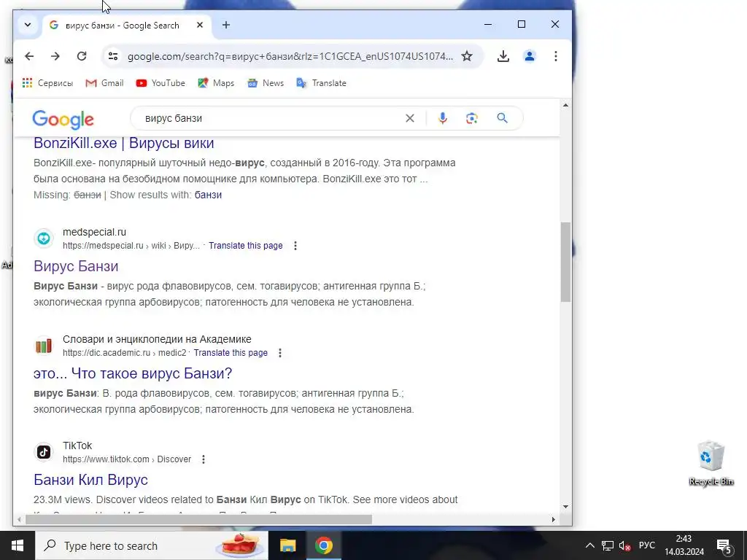Open Chrome downloads icon
This screenshot has width=747, height=560.
[503, 56]
